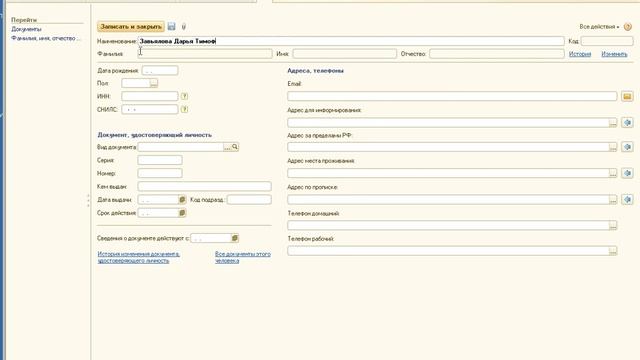640x360 pixels.
Task: Click the Номер input field
Action: click(x=160, y=173)
